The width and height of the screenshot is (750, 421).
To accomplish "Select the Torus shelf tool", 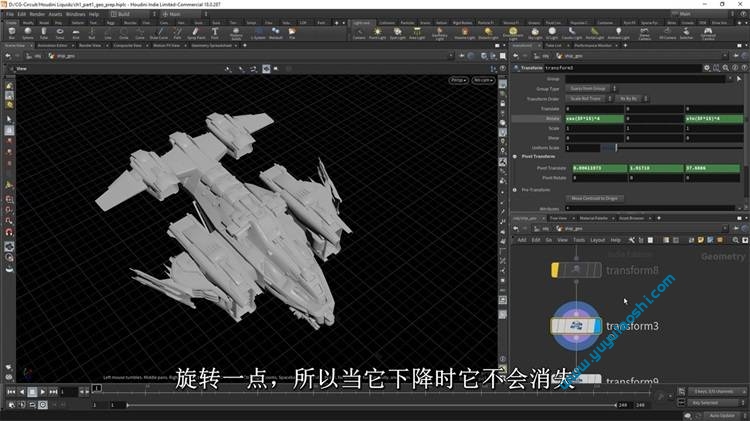I will (x=60, y=33).
